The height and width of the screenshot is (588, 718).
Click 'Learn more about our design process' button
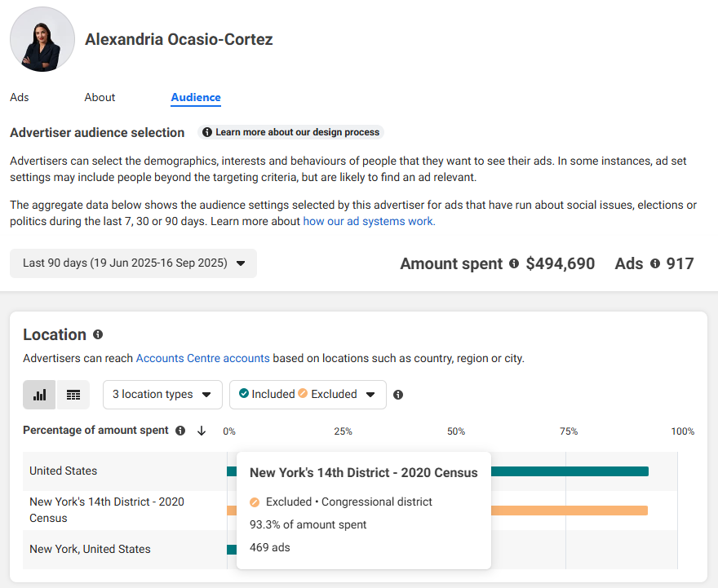pos(290,132)
